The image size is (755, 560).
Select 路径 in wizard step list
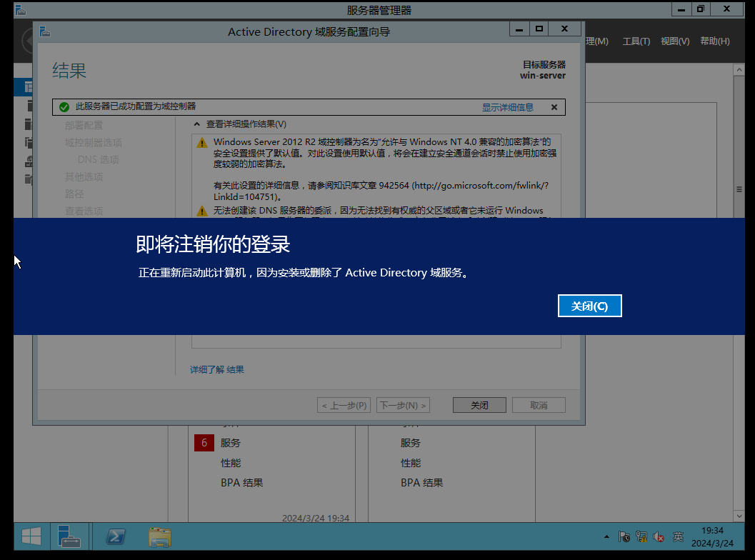click(74, 194)
